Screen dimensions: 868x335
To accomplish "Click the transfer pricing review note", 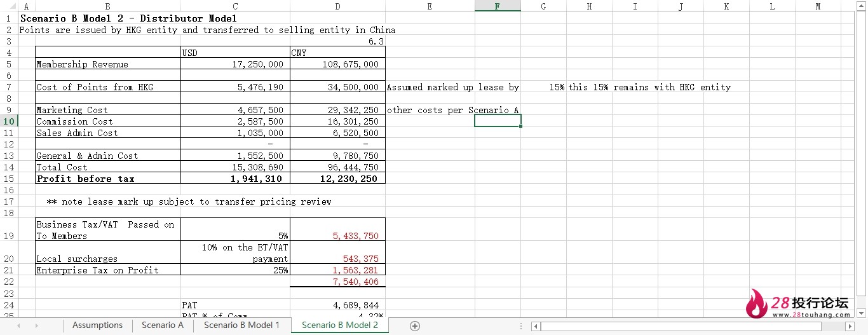I will click(x=189, y=202).
